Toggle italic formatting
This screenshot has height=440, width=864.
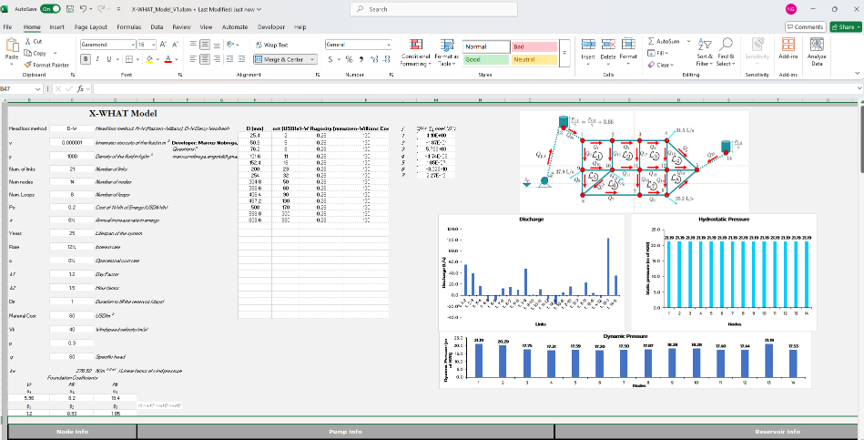pyautogui.click(x=98, y=59)
